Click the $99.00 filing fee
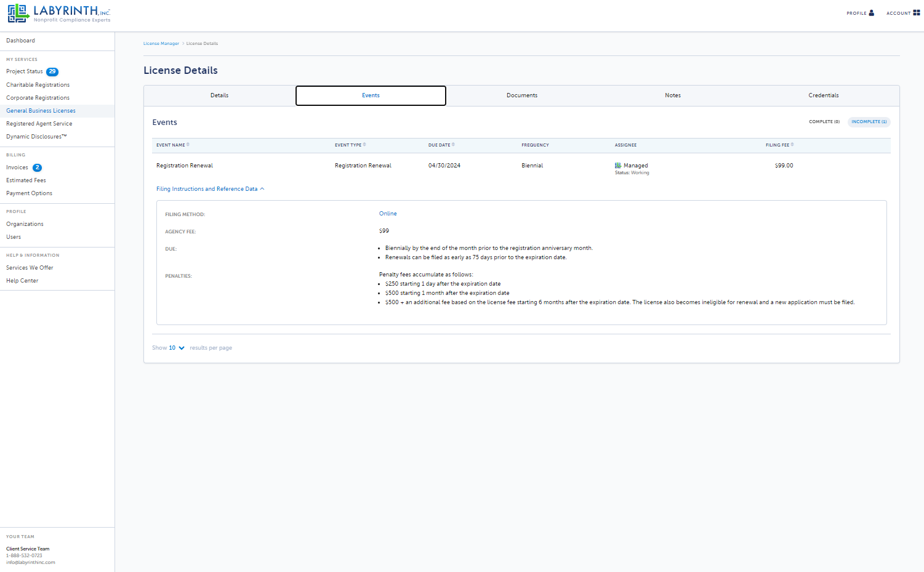This screenshot has height=572, width=924. [784, 166]
